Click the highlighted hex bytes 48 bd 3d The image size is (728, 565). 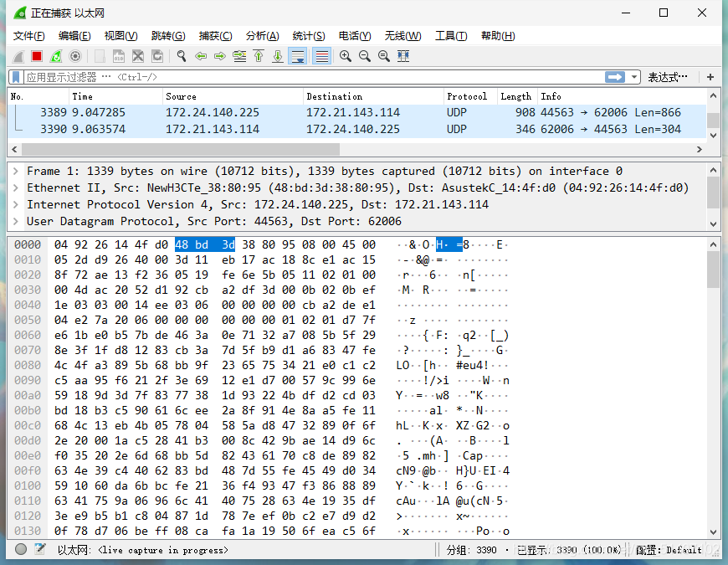[x=205, y=244]
